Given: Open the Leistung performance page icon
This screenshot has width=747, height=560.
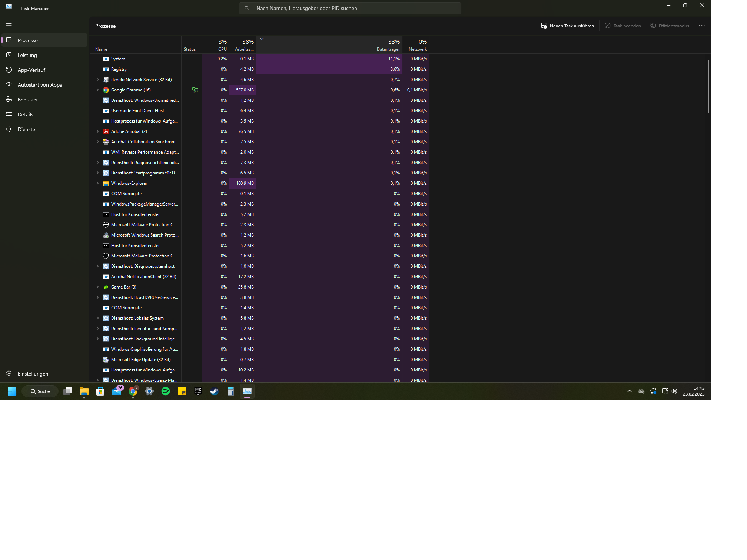Looking at the screenshot, I should coord(9,55).
